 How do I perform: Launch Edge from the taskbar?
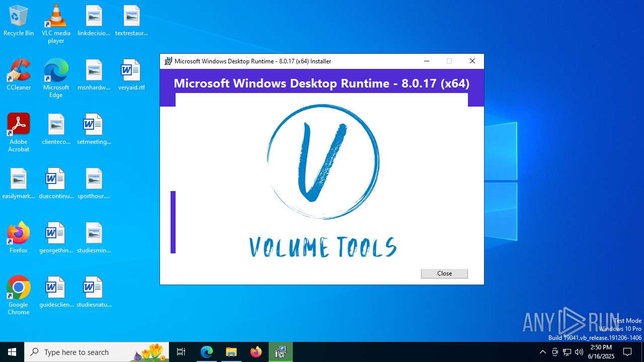tap(207, 352)
